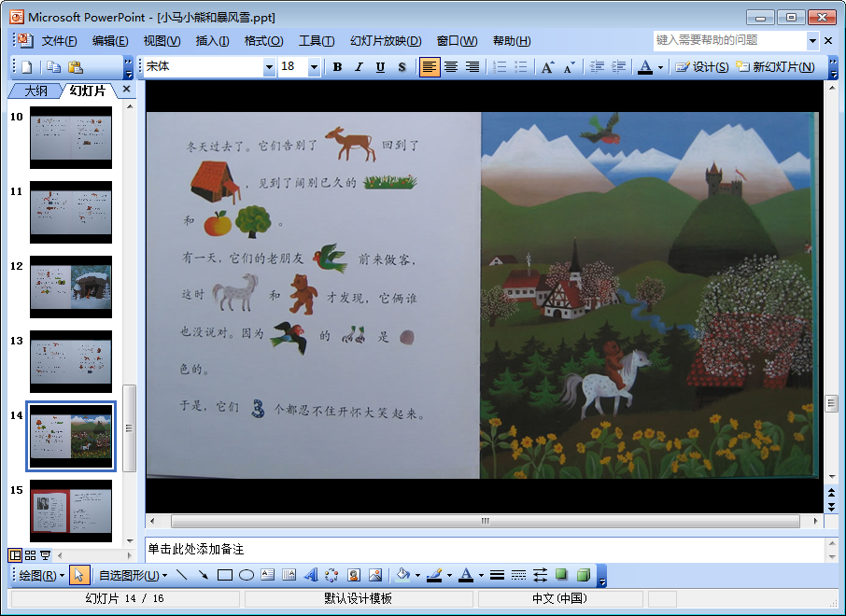Click the Copy icon in toolbar
The width and height of the screenshot is (846, 616).
coord(53,67)
